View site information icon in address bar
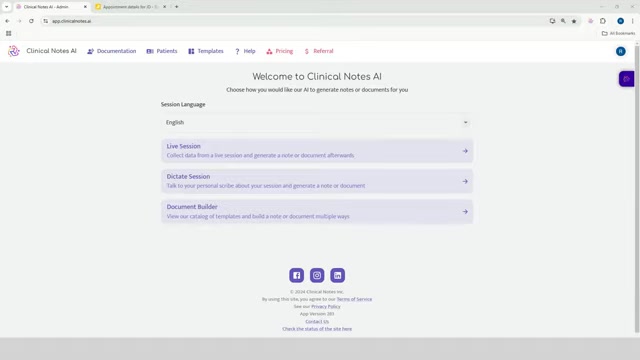 pyautogui.click(x=45, y=21)
